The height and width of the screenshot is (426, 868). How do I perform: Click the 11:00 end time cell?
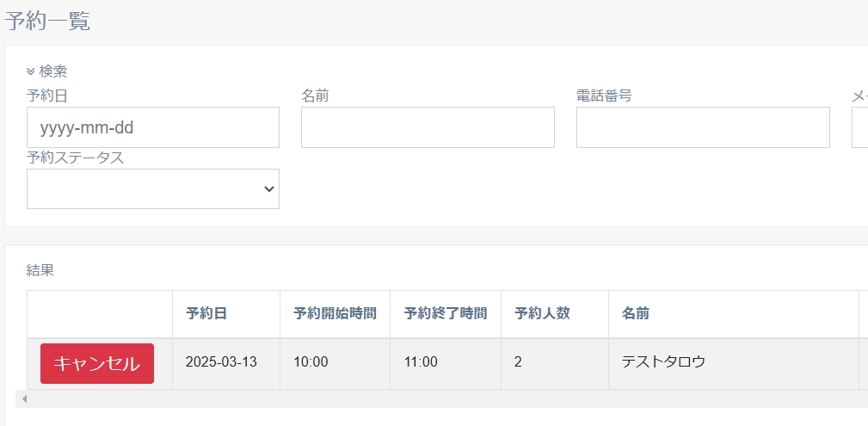point(421,362)
